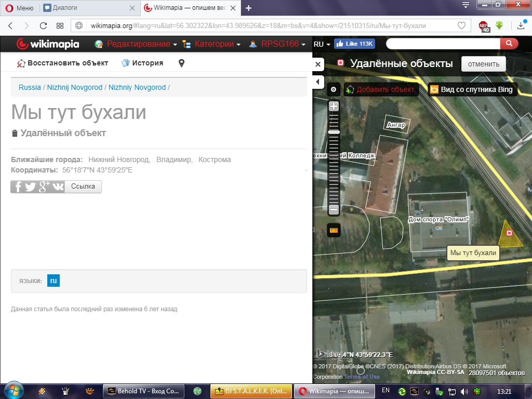Image resolution: width=532 pixels, height=399 pixels.
Task: Click the отменить button
Action: click(x=484, y=64)
